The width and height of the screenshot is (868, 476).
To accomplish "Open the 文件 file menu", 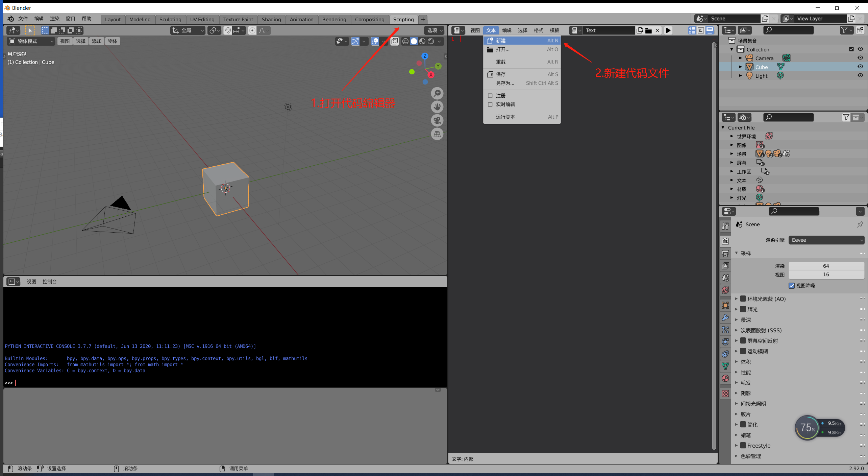I will [x=23, y=19].
